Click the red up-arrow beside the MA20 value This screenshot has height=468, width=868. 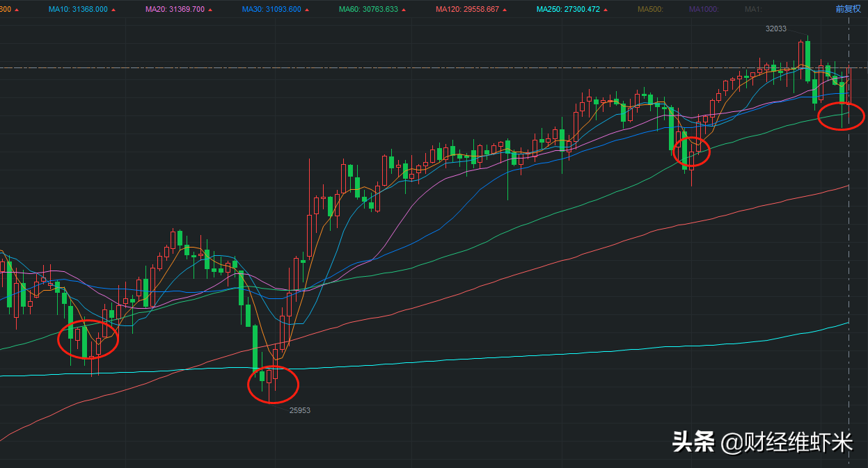click(x=210, y=10)
